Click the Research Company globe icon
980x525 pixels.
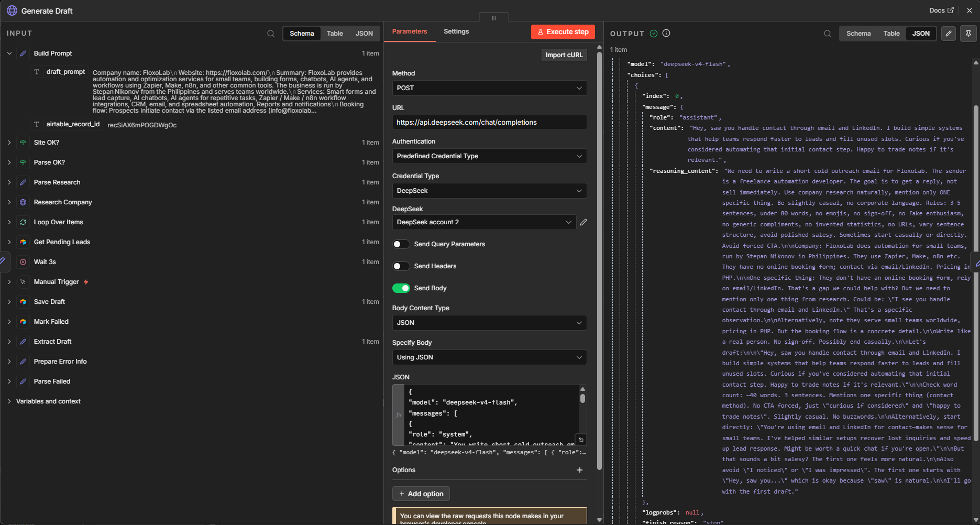pos(23,202)
